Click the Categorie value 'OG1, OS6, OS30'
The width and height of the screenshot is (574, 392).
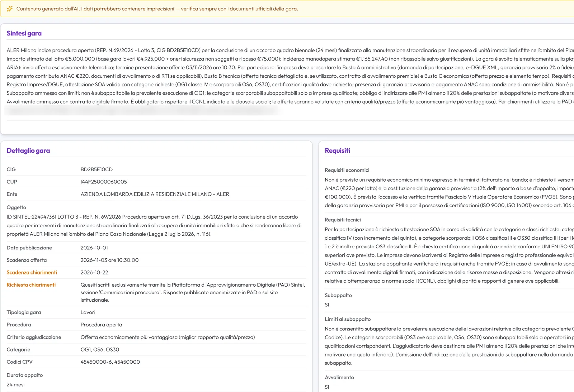pyautogui.click(x=100, y=350)
